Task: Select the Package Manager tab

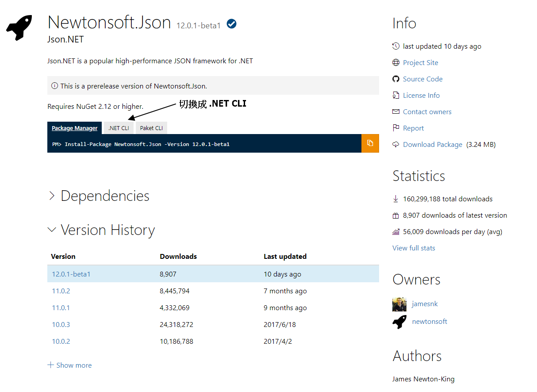Action: [x=75, y=128]
